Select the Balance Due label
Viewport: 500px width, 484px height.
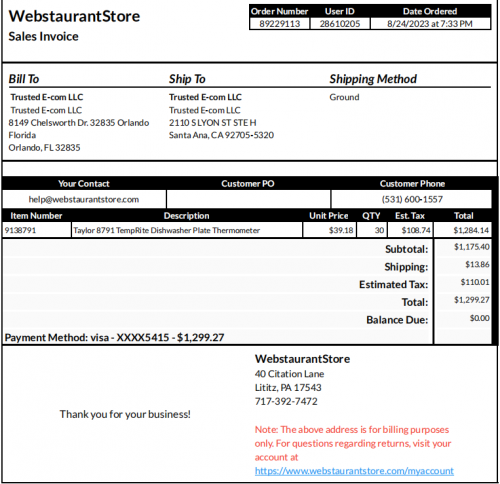pyautogui.click(x=397, y=320)
